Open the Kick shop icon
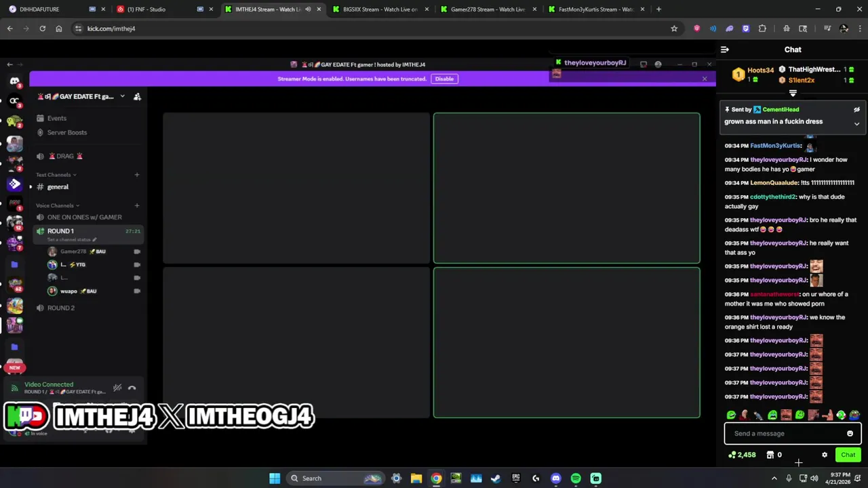This screenshot has width=868, height=488. [x=770, y=455]
